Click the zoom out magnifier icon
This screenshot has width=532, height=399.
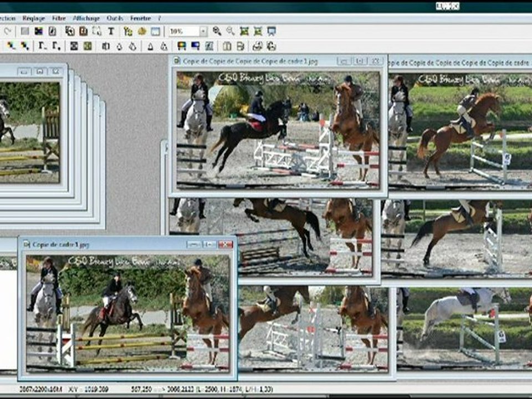click(x=231, y=31)
